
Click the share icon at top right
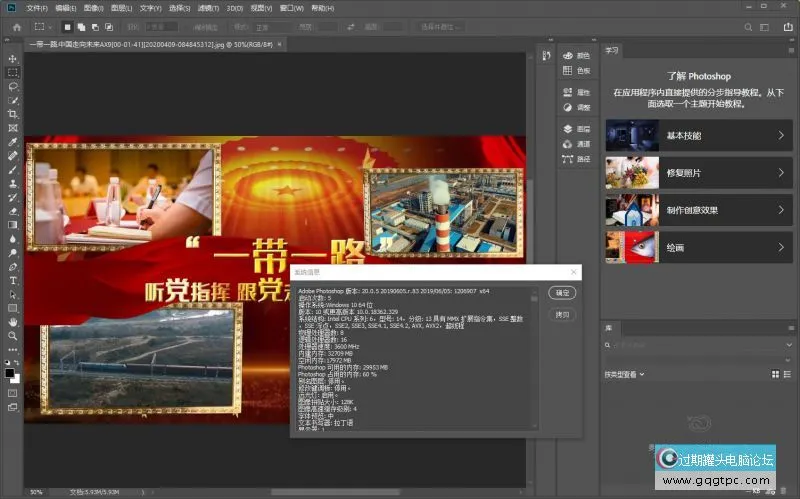[x=788, y=27]
